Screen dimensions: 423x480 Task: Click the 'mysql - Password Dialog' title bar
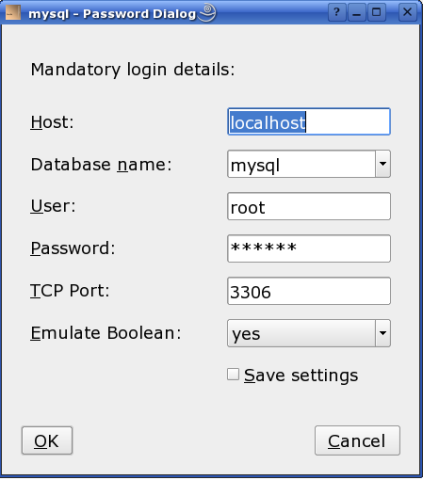[x=112, y=13]
